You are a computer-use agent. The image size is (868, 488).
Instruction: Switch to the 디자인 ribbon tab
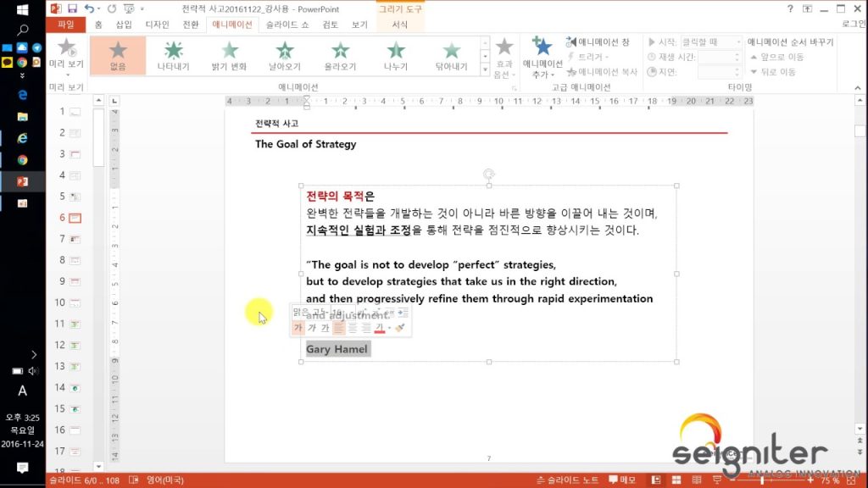pos(157,25)
